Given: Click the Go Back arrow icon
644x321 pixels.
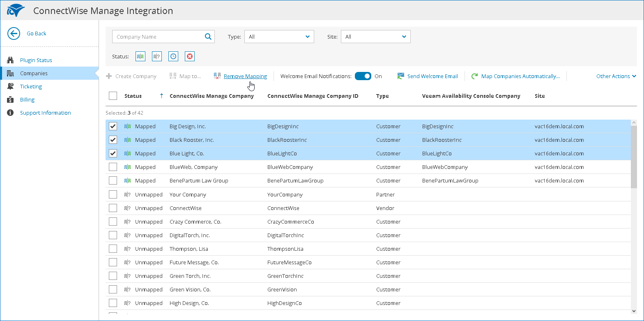Looking at the screenshot, I should (x=14, y=34).
